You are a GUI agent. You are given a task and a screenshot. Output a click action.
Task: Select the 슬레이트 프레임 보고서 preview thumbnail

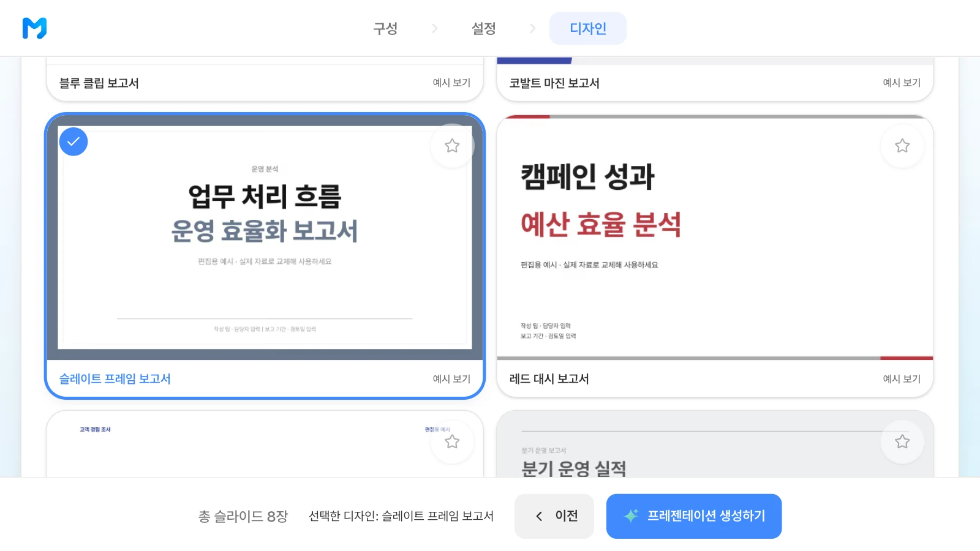click(x=265, y=238)
